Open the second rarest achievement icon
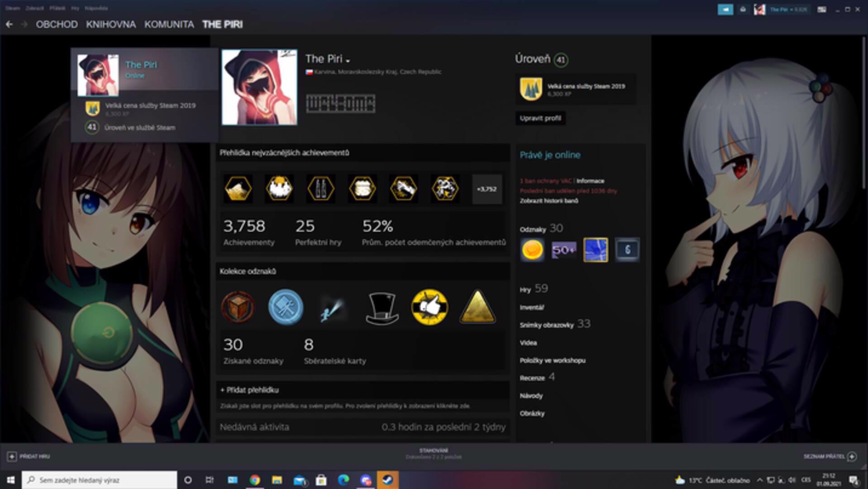The width and height of the screenshot is (868, 489). point(279,189)
